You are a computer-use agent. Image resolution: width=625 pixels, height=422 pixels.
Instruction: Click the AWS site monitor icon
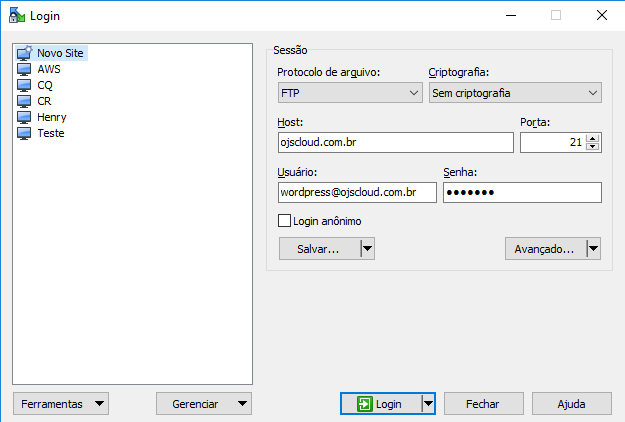tap(24, 69)
